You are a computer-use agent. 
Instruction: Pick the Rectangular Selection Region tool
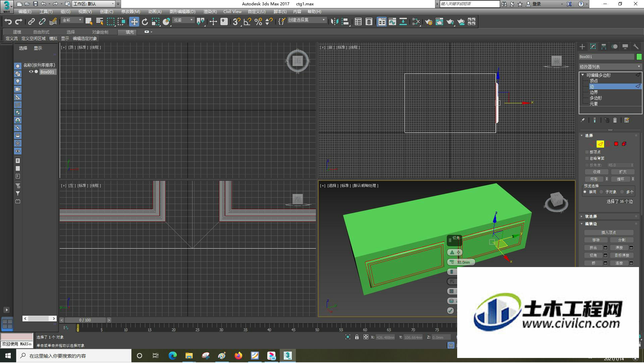pyautogui.click(x=111, y=22)
